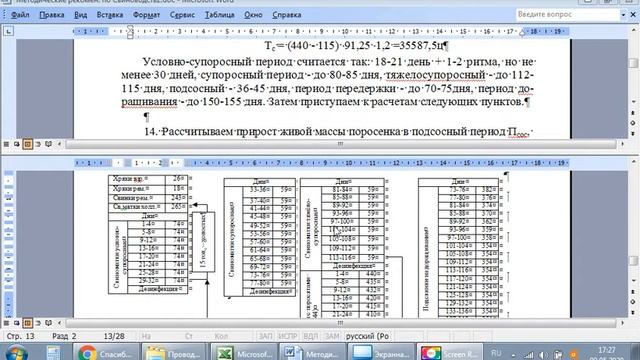
Task: Click bottom pane vertical scrollbar thumb
Action: coord(633,260)
